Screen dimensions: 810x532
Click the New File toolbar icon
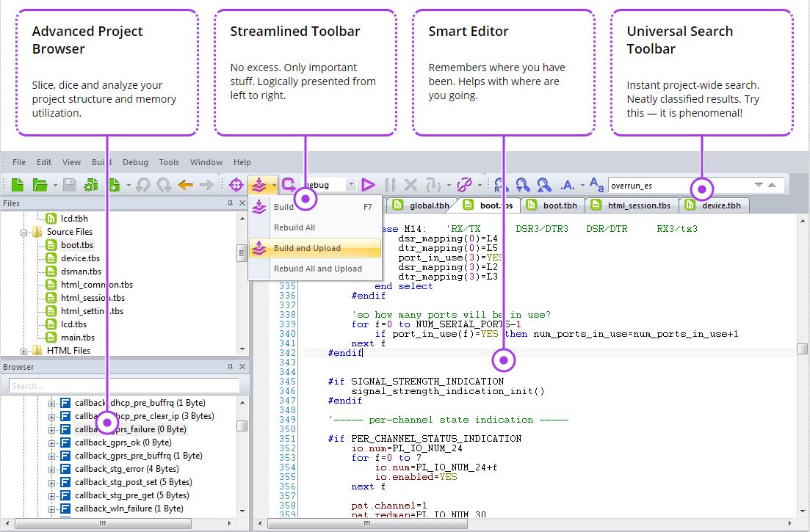click(17, 185)
